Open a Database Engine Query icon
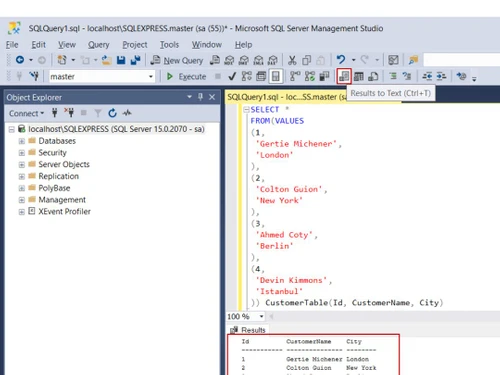 click(215, 60)
